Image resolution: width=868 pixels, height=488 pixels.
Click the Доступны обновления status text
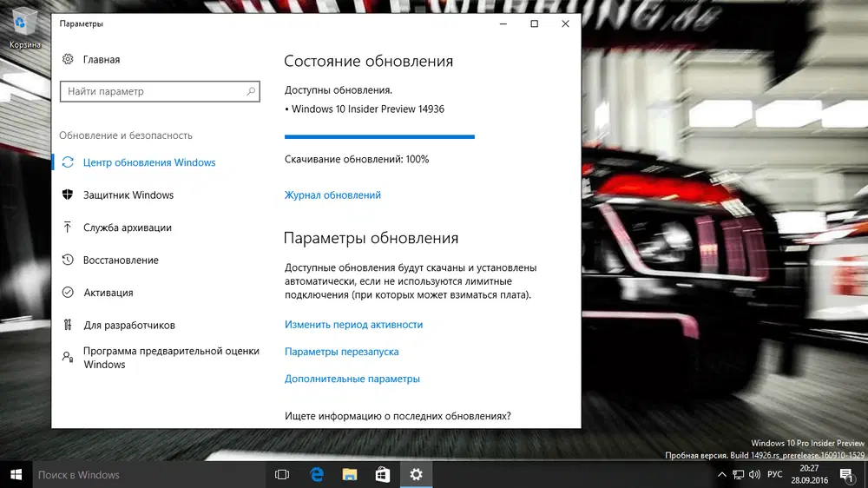click(x=339, y=89)
